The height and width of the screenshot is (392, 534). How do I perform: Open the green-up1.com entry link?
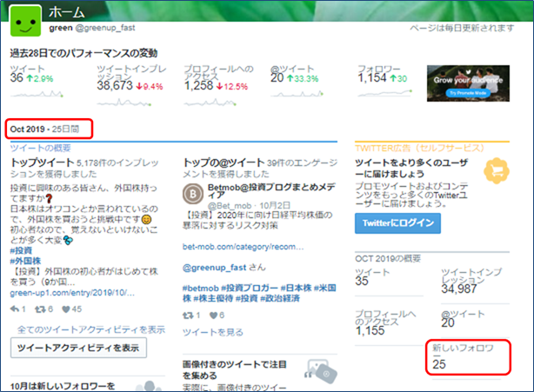[72, 293]
